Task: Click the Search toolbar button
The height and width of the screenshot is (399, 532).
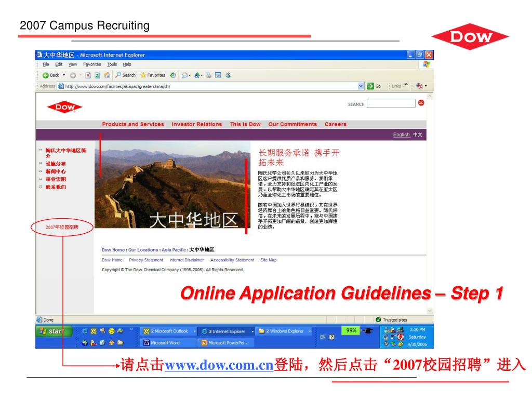Action: [125, 75]
